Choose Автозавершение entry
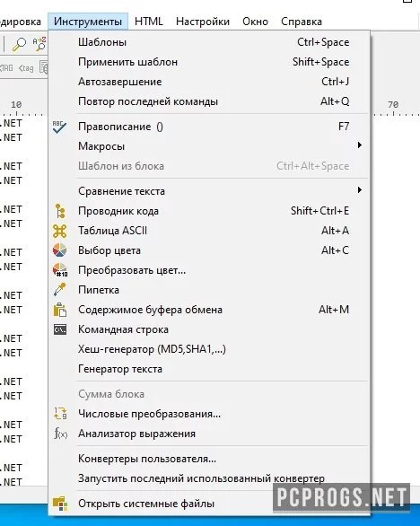This screenshot has height=526, width=420. coord(210,82)
